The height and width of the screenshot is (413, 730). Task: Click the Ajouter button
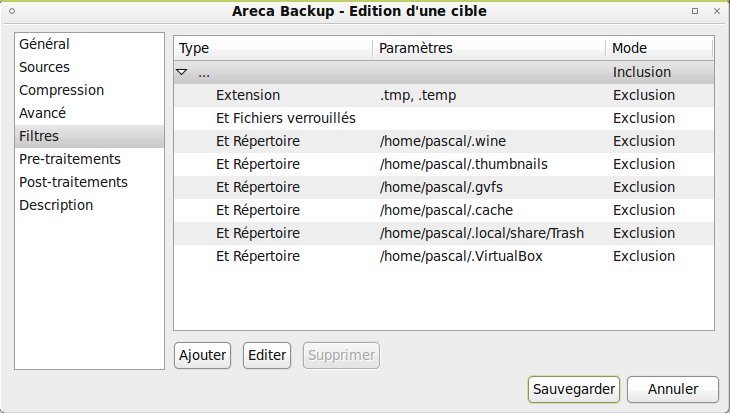[203, 355]
